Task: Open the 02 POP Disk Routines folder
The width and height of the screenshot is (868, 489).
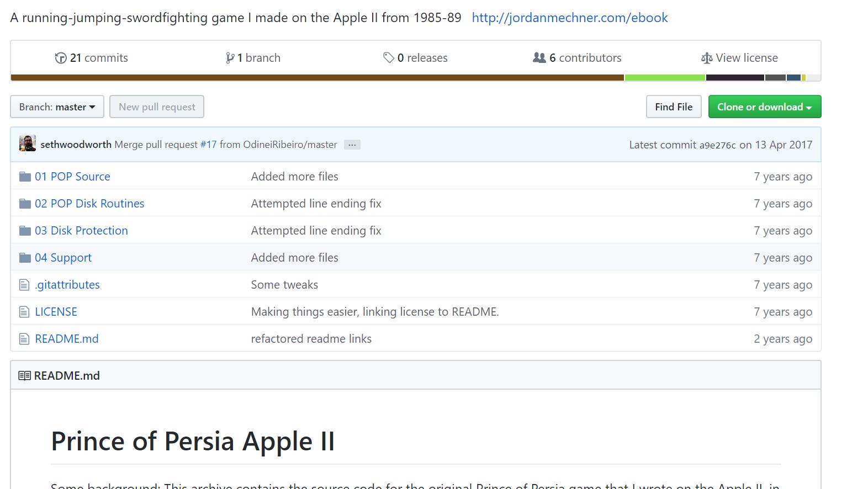Action: [89, 204]
